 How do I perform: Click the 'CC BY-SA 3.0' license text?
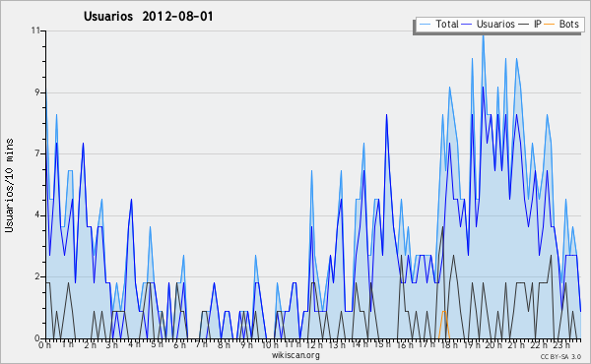(x=560, y=356)
